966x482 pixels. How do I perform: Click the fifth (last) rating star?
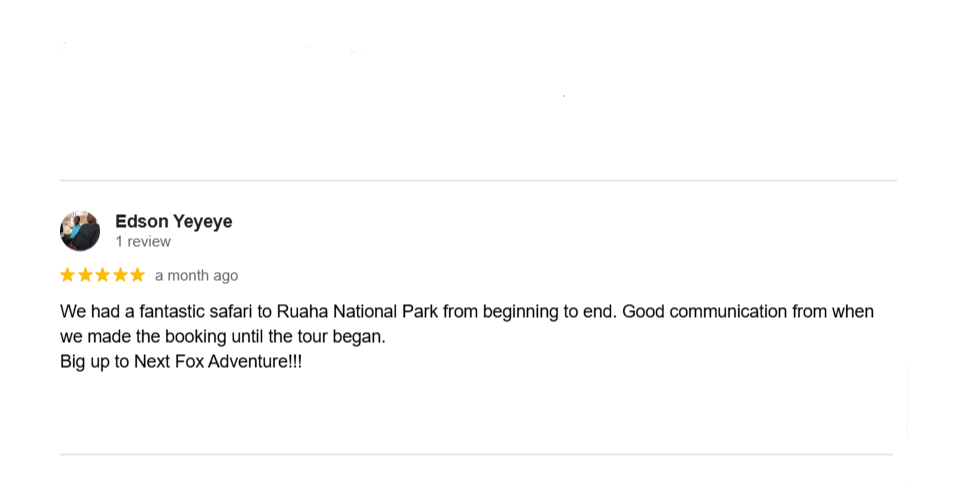pyautogui.click(x=137, y=275)
